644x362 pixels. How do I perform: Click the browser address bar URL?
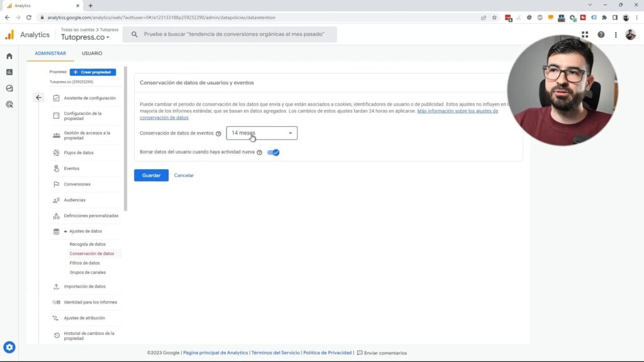coord(161,18)
